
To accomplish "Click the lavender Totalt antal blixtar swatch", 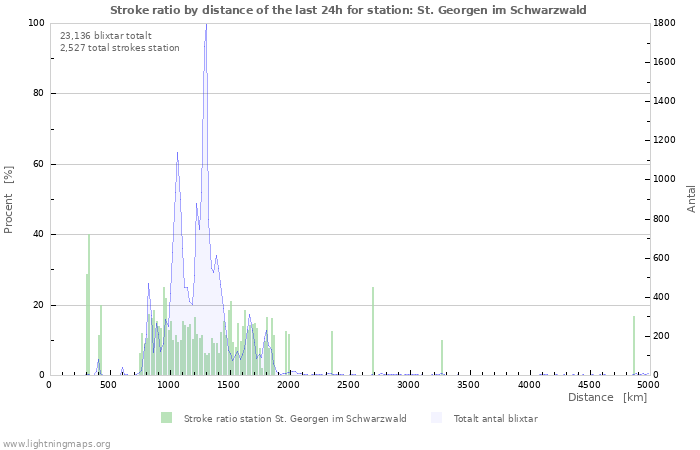I will pos(436,418).
